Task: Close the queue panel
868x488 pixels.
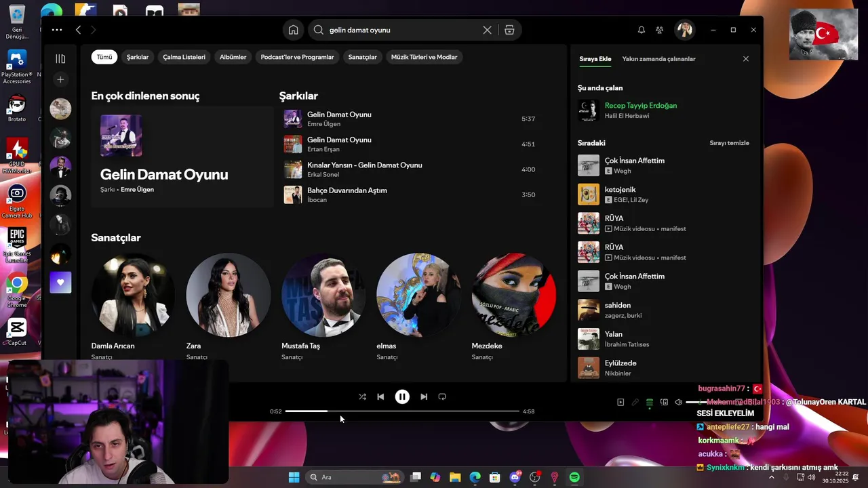Action: (x=746, y=59)
